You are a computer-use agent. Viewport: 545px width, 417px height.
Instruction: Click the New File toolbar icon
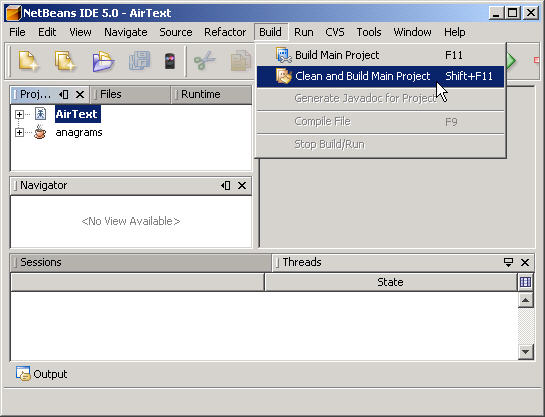29,61
